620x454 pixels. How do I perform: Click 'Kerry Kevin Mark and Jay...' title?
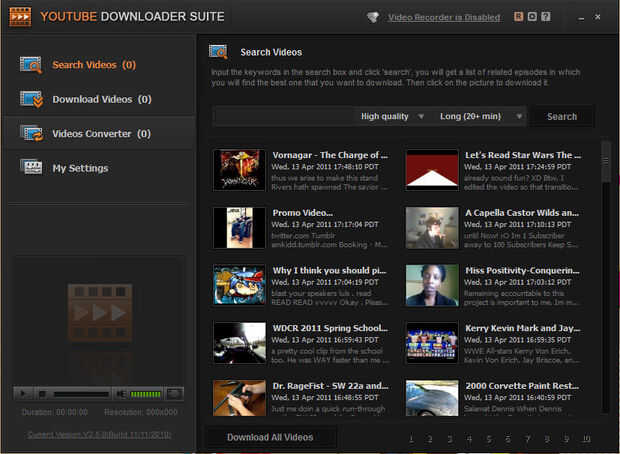[x=523, y=328]
